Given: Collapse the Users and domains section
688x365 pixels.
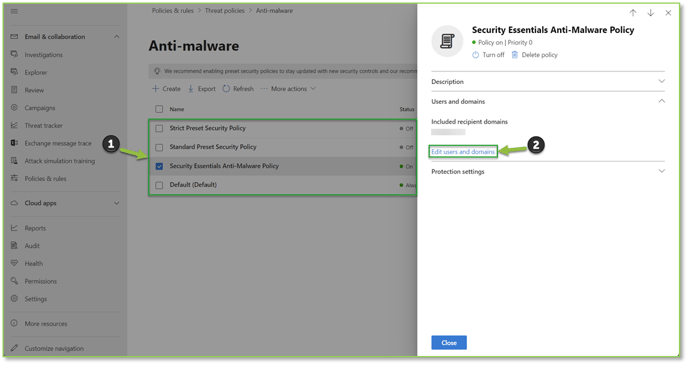Looking at the screenshot, I should pos(661,101).
